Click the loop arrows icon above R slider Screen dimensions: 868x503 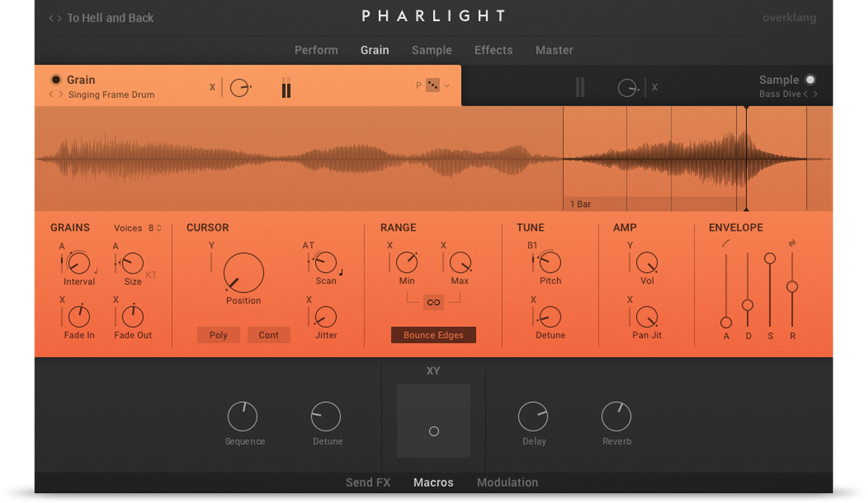(792, 243)
